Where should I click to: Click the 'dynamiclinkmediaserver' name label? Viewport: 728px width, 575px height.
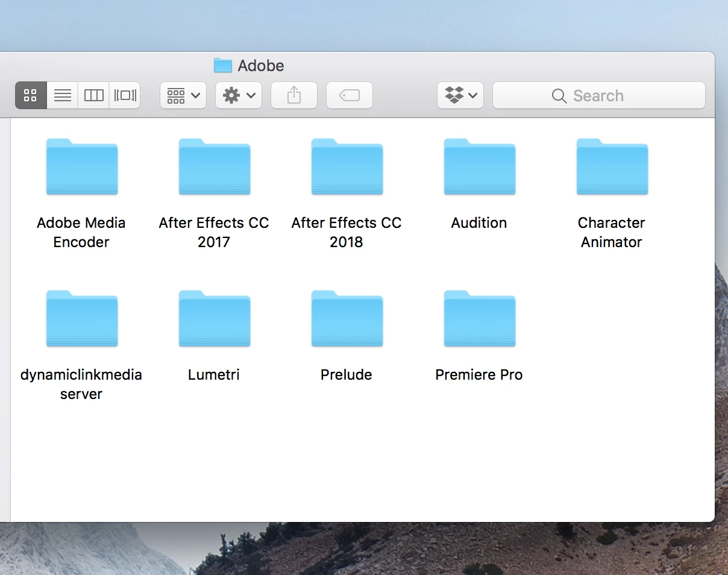[81, 384]
